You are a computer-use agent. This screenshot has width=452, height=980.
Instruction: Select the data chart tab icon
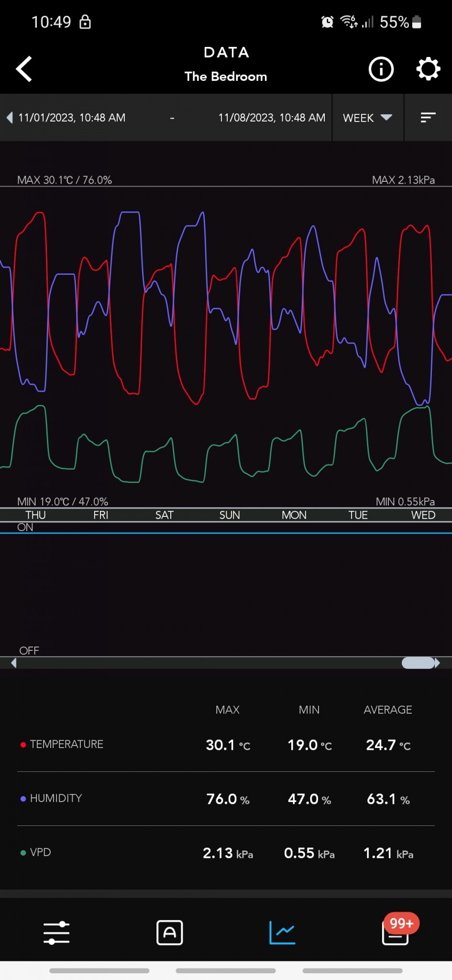click(x=282, y=933)
